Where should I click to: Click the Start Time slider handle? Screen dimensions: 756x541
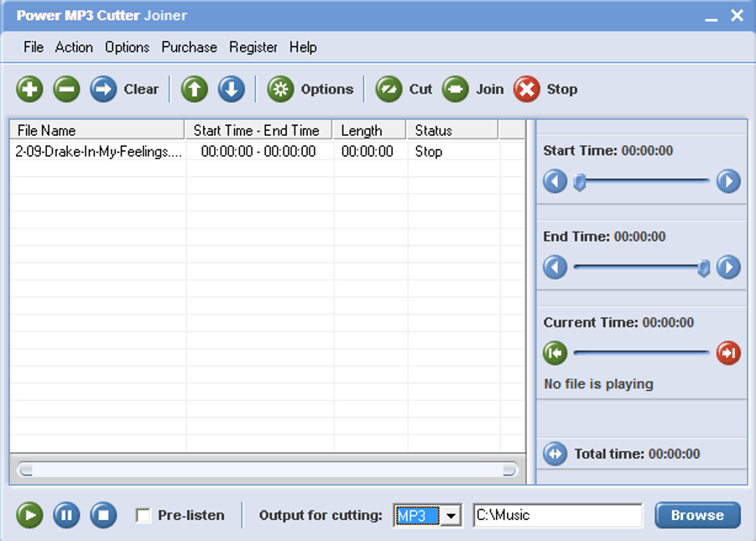[579, 182]
